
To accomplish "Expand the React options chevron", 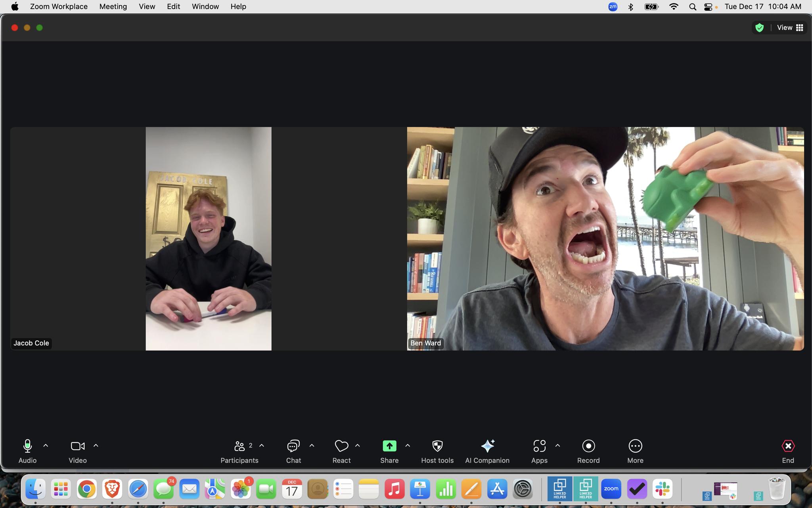I will coord(357,446).
